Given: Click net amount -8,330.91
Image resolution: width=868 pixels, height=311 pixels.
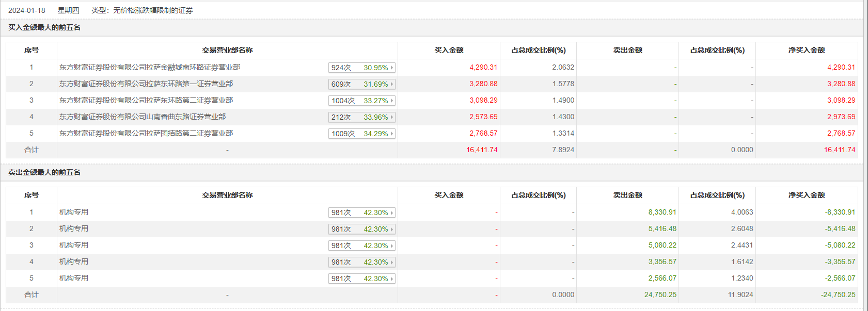Looking at the screenshot, I should 840,212.
